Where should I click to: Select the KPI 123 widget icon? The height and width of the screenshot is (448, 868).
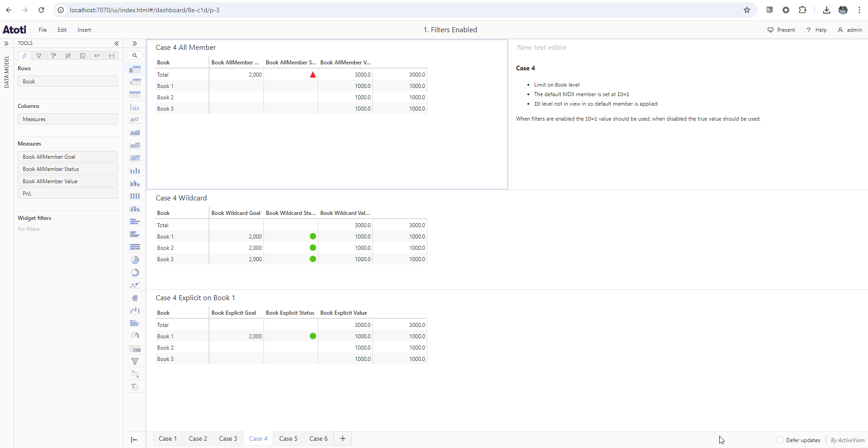point(135,108)
